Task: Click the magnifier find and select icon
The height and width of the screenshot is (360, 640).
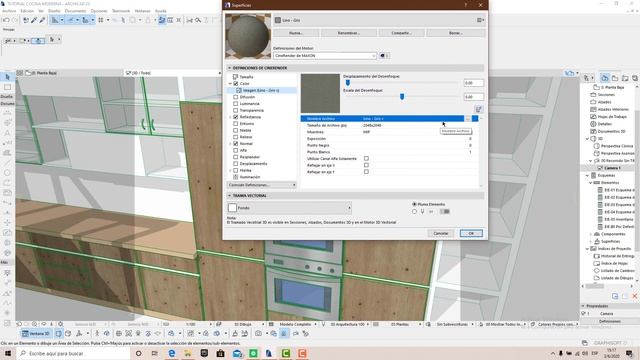Action: pyautogui.click(x=198, y=20)
